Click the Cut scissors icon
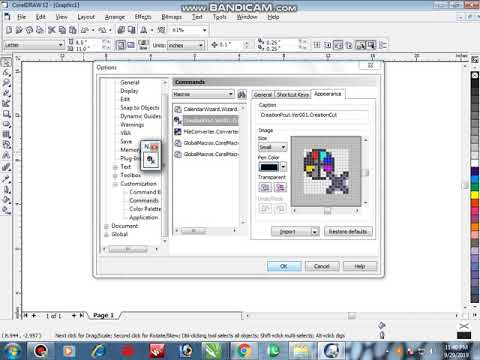480x360 pixels. (51, 30)
